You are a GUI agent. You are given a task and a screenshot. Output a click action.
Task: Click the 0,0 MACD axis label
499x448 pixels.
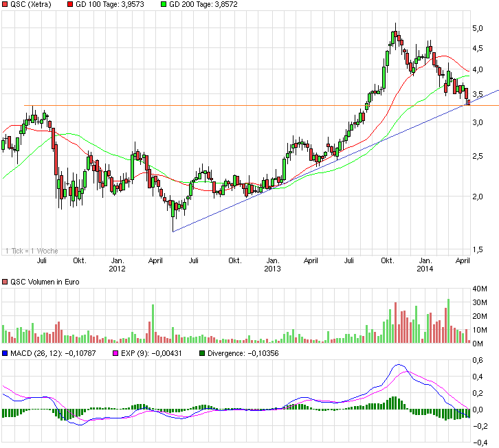(478, 410)
